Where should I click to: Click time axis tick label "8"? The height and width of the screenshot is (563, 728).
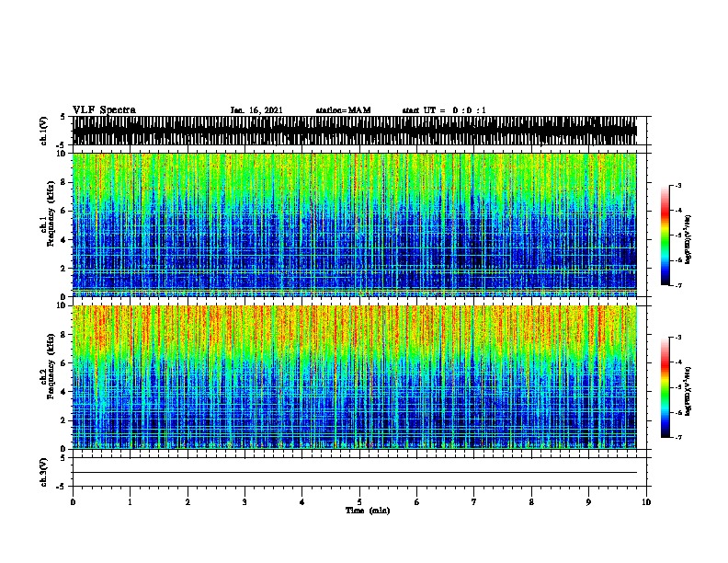[531, 502]
